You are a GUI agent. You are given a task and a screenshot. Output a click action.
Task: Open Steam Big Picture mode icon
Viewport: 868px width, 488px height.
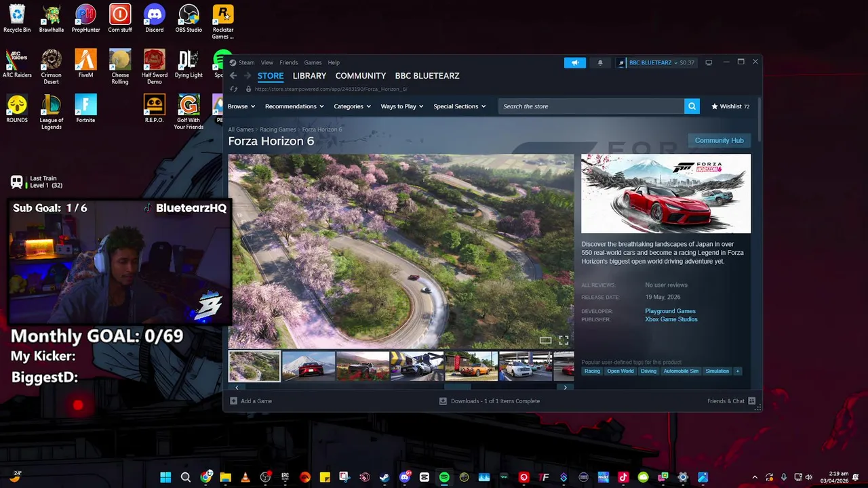[x=709, y=62]
